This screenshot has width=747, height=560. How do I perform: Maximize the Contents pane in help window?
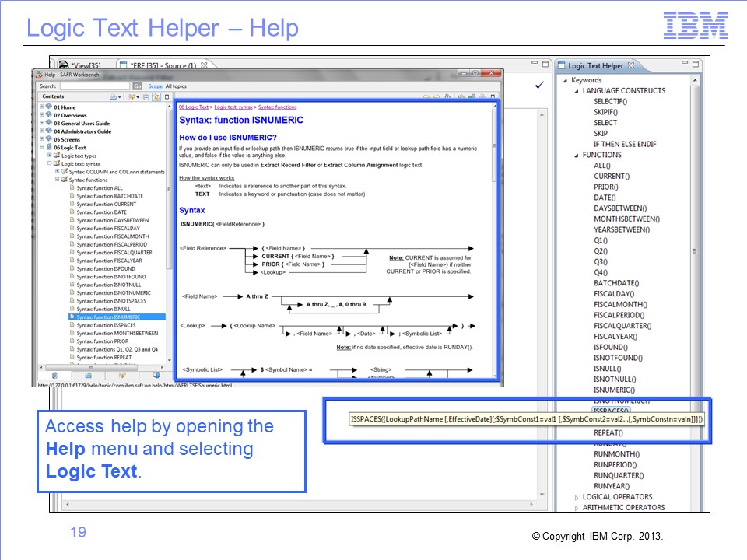(167, 96)
